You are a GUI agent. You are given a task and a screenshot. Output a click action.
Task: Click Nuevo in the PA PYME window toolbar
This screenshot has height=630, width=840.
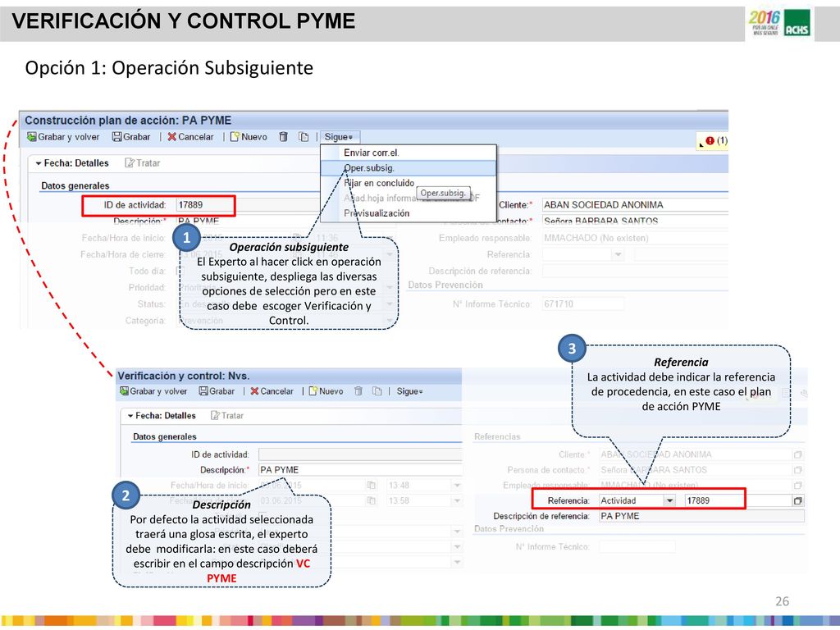coord(249,137)
